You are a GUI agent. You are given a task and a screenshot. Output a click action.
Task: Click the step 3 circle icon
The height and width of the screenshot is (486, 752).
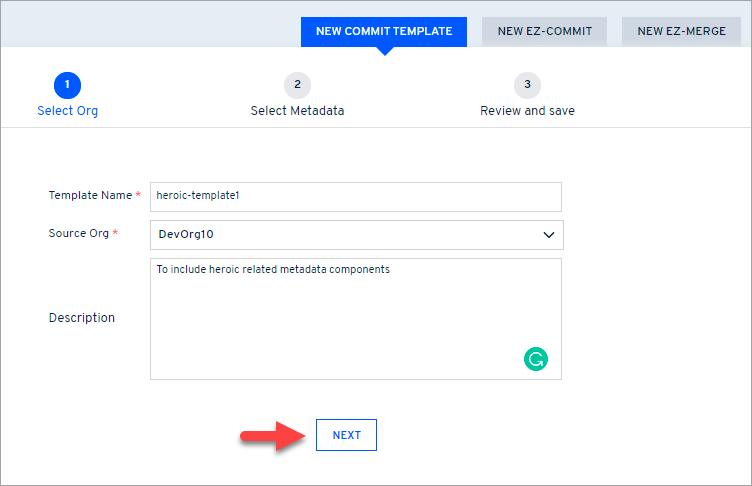[x=527, y=85]
